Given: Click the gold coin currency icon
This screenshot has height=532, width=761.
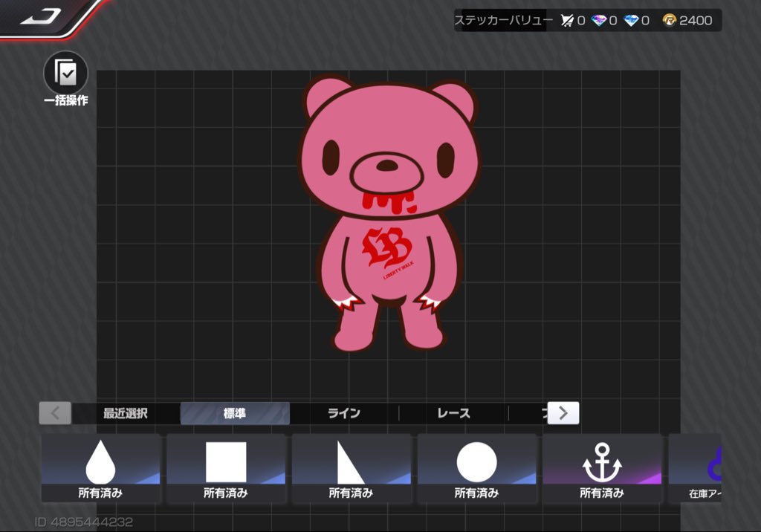Looking at the screenshot, I should (670, 20).
